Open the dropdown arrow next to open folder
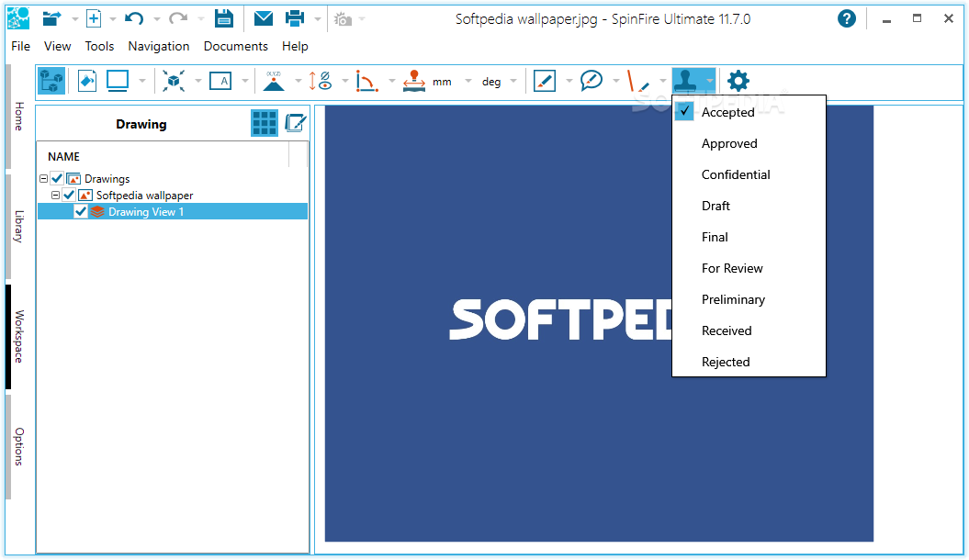The image size is (969, 560). (74, 20)
